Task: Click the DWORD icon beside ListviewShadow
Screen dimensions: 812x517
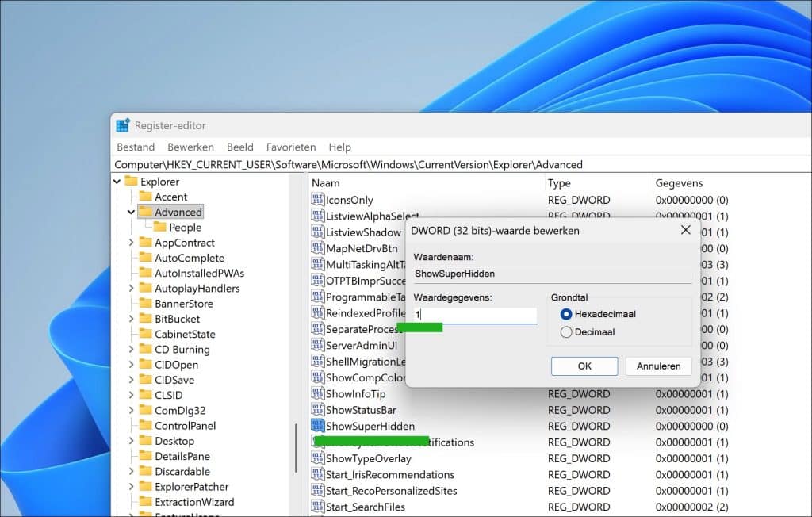Action: [x=317, y=232]
